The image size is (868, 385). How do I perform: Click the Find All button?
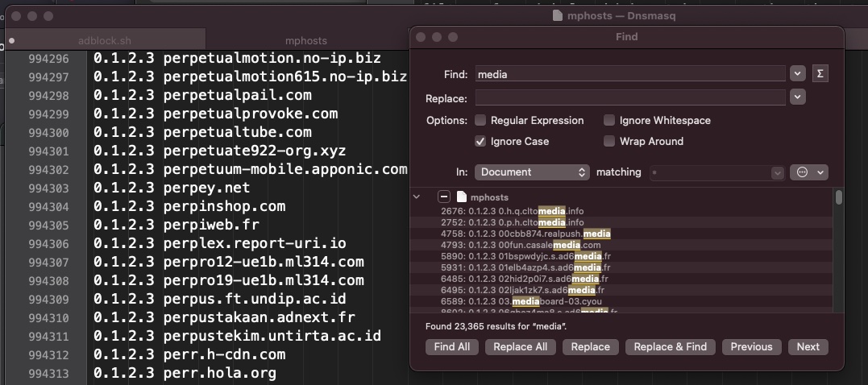coord(452,347)
